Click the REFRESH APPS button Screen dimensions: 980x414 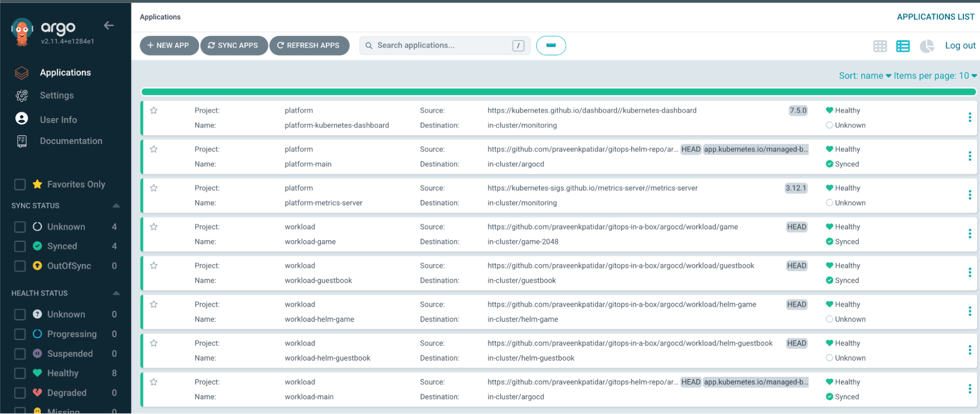[x=309, y=46]
